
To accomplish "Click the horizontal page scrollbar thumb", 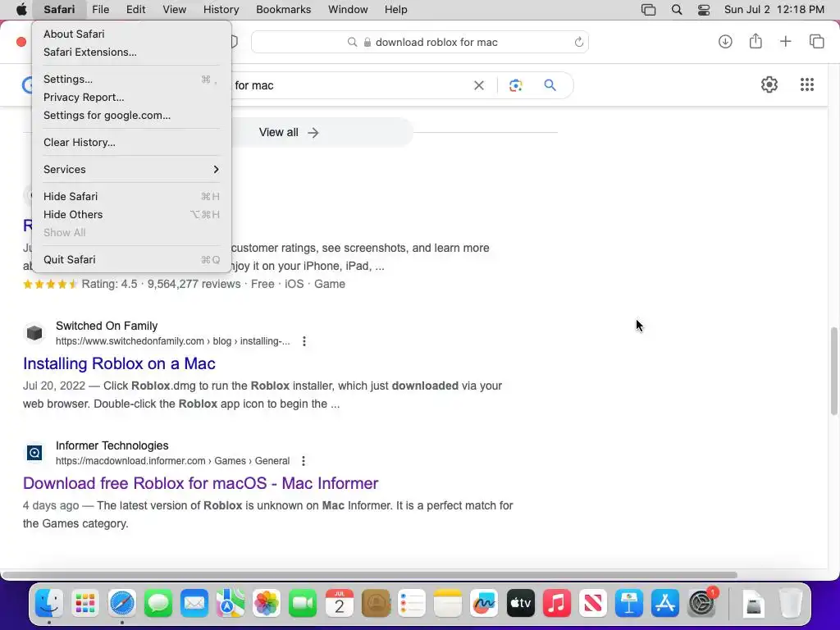I will pos(370,575).
